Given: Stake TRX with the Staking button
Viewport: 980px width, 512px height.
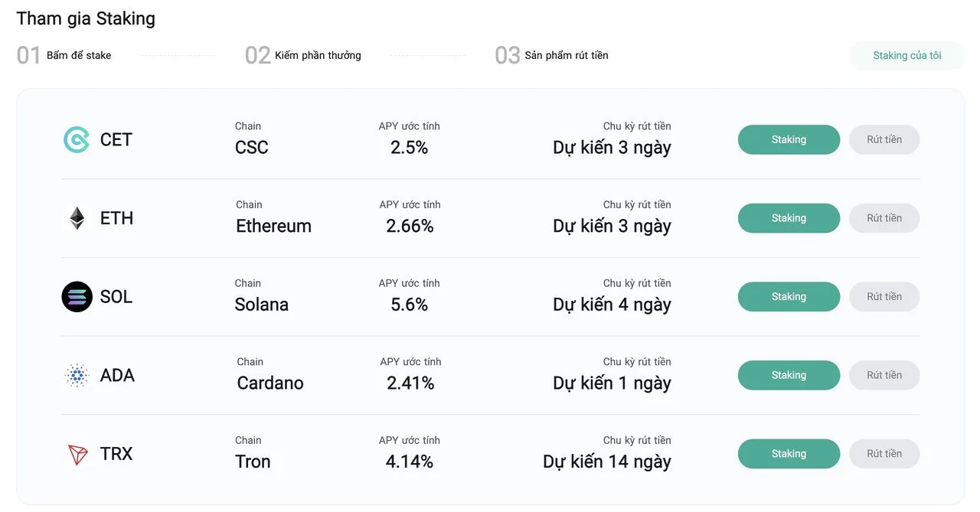Looking at the screenshot, I should (x=789, y=454).
